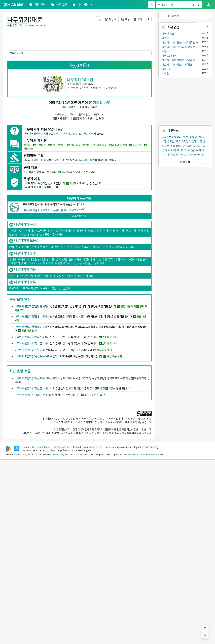This screenshot has height=644, width=215.
Task: Open the 토론 discussion button
Action: pos(125,19)
